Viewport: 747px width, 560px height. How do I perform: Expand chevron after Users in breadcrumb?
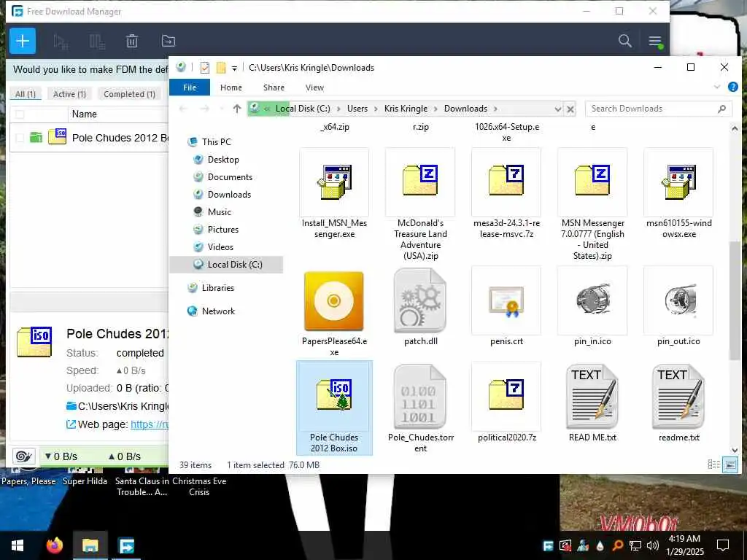point(376,109)
